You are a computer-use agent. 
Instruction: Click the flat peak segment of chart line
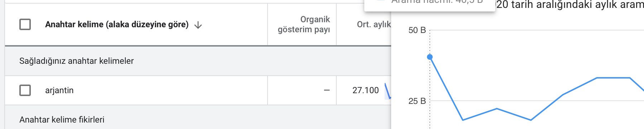tap(613, 78)
